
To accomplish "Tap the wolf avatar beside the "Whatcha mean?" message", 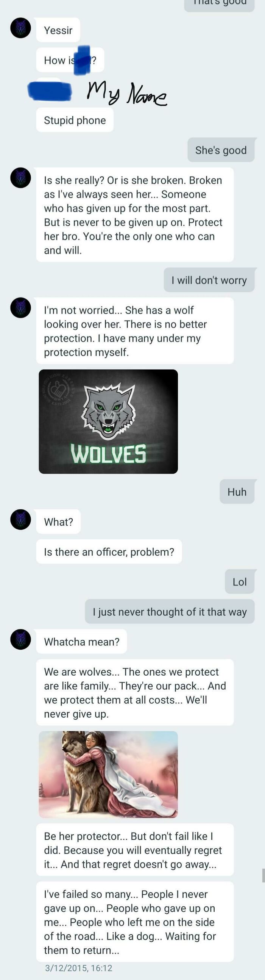I will [x=20, y=639].
